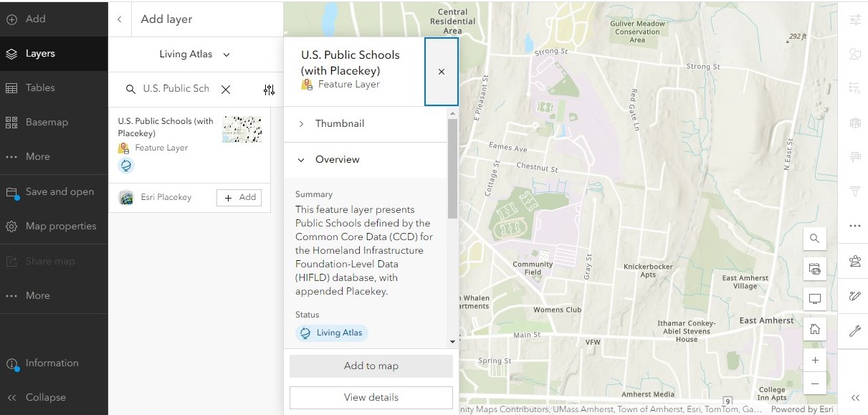Open the Layers panel in the sidebar
The image size is (868, 415).
(54, 54)
